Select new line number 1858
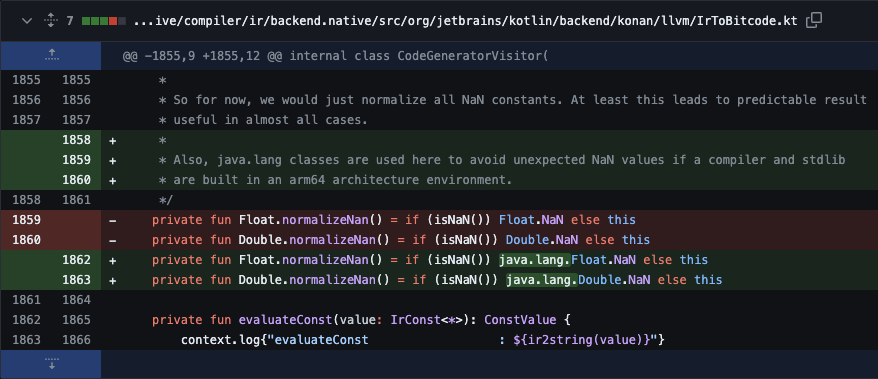 click(x=76, y=140)
